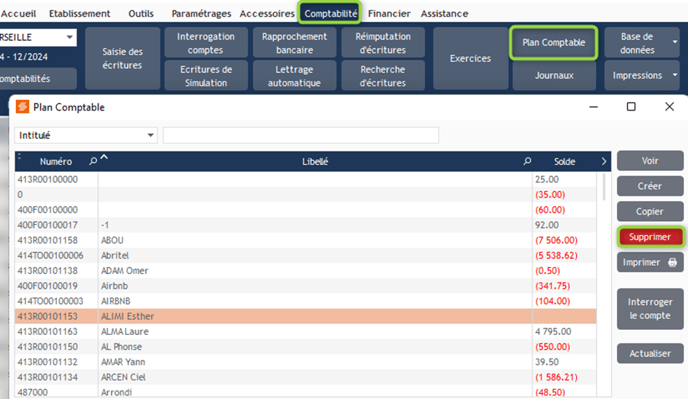Screen dimensions: 688x399
Task: Open the Outils menu
Action: coord(141,14)
